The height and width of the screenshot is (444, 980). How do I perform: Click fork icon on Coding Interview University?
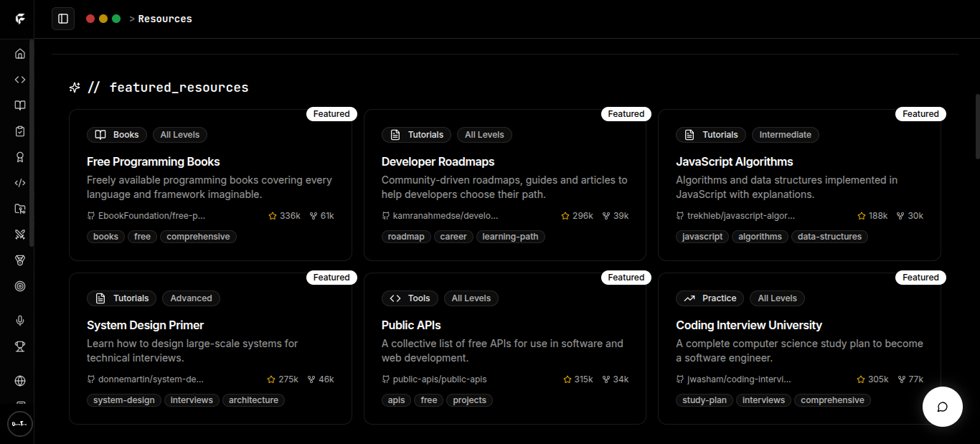tap(901, 379)
